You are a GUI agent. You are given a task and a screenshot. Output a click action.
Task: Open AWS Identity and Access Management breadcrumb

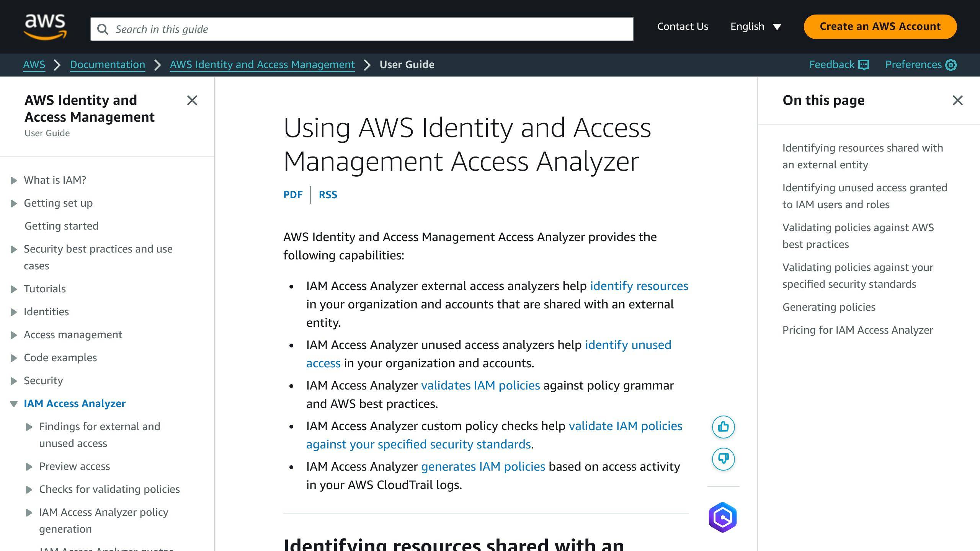click(262, 65)
